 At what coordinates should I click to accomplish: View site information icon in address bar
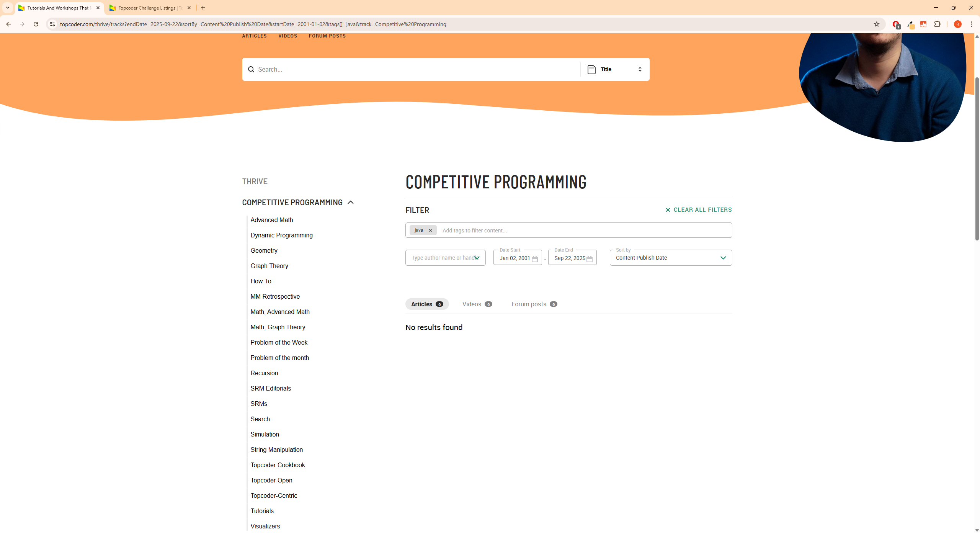(52, 24)
